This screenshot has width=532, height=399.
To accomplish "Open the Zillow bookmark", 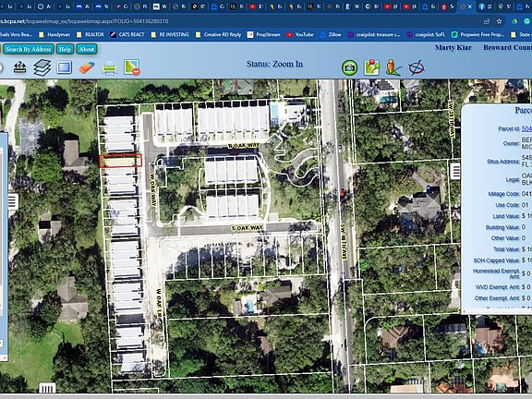I will tap(331, 34).
